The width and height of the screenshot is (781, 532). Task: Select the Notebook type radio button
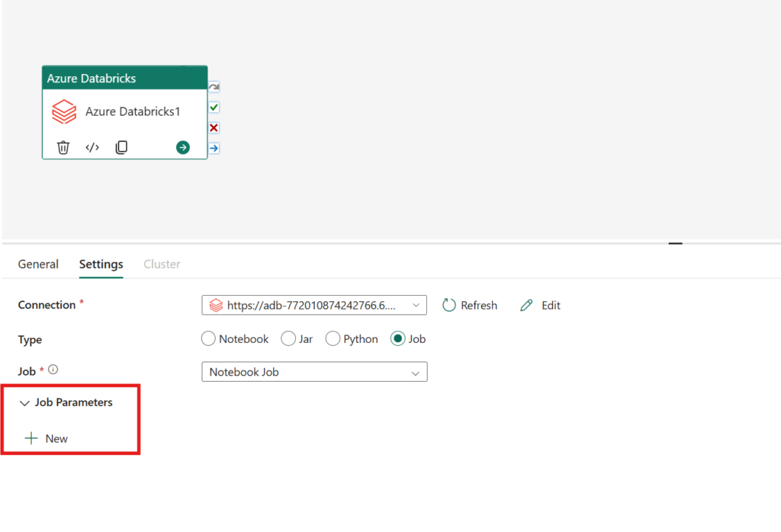(x=208, y=339)
